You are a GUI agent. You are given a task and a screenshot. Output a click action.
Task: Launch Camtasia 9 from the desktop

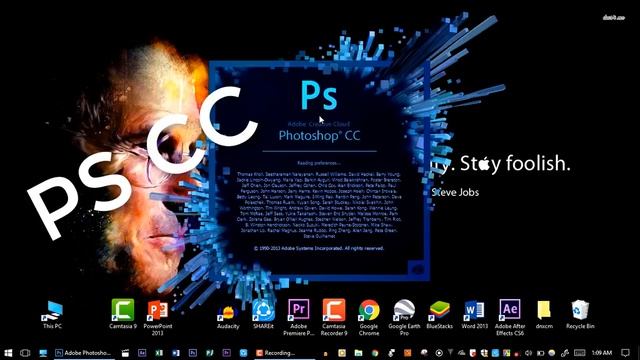pos(123,314)
